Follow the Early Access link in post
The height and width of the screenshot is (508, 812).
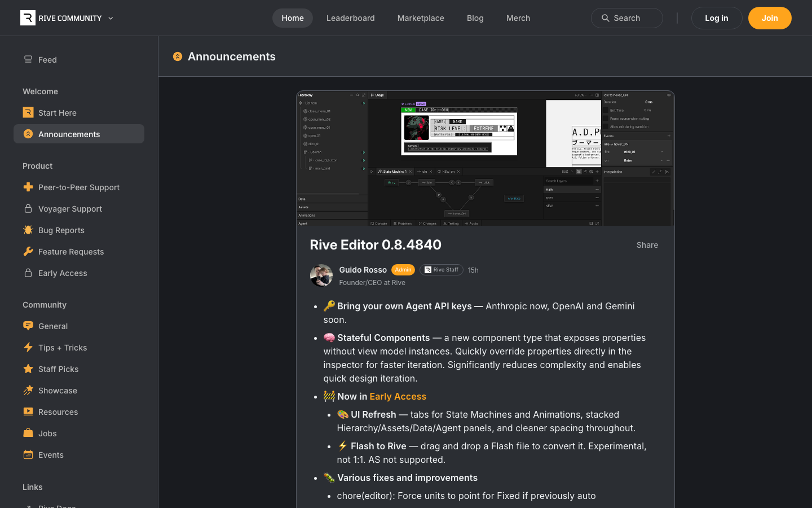(398, 396)
